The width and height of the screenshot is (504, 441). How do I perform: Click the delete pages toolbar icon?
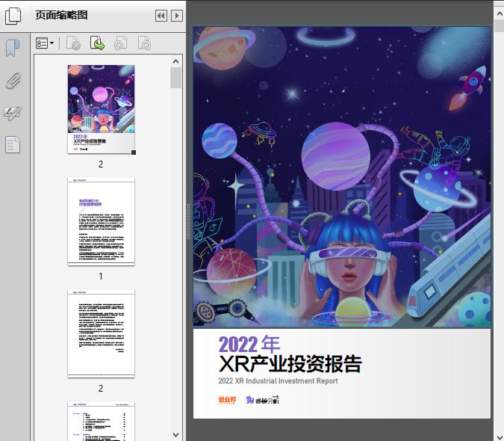click(73, 43)
